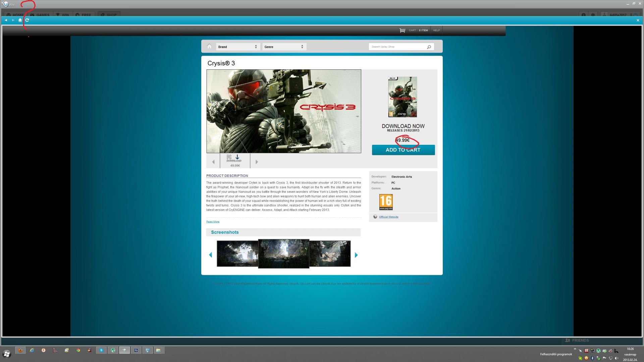
Task: Open the folder window in the taskbar
Action: point(158,350)
